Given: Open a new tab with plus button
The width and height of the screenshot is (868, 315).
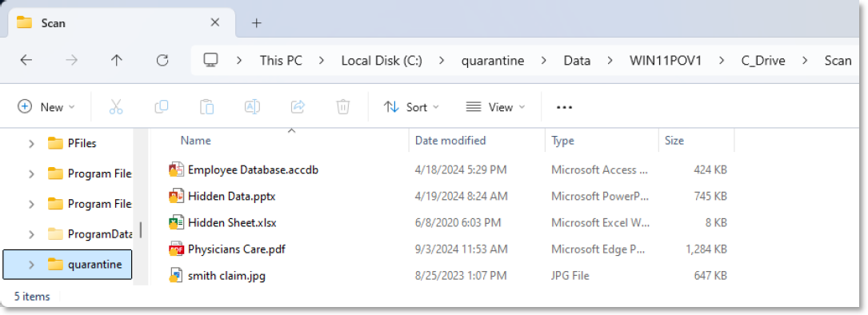Looking at the screenshot, I should click(256, 22).
